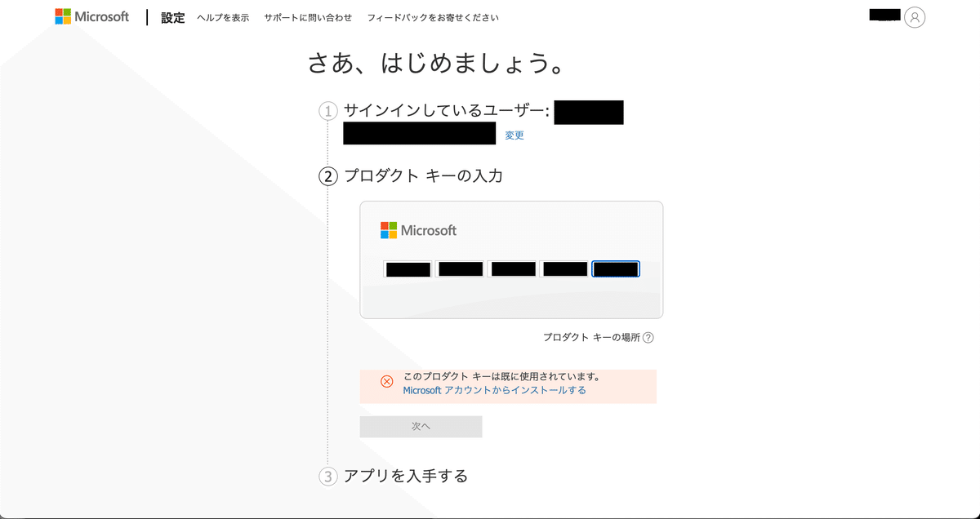
Task: Click the プロダクト キーの場所 link
Action: [591, 337]
